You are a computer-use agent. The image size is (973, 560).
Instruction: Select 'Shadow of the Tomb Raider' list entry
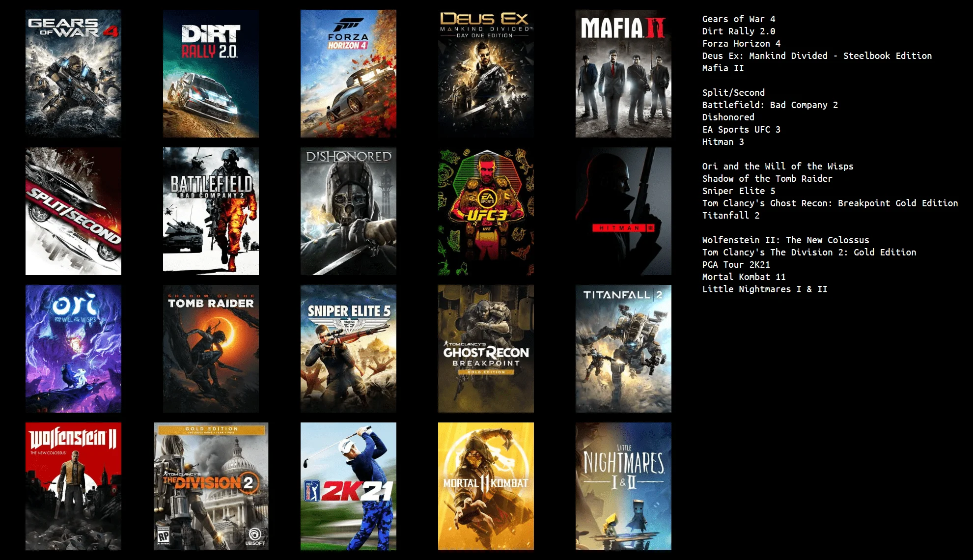(x=767, y=179)
